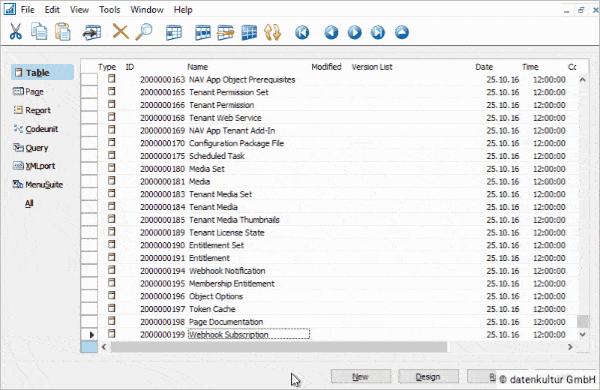Select Query object type in sidebar
Screen dimensions: 600x390
click(31, 148)
